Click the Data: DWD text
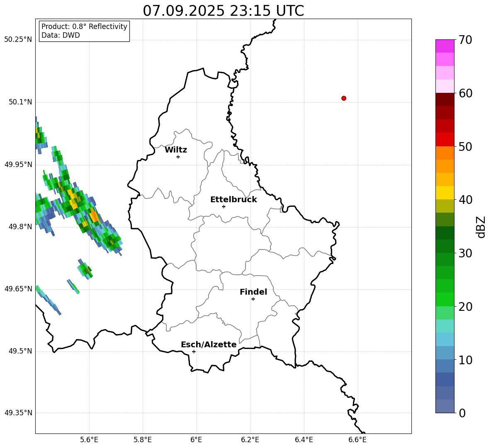Viewport: 491px width, 448px height. tap(61, 35)
